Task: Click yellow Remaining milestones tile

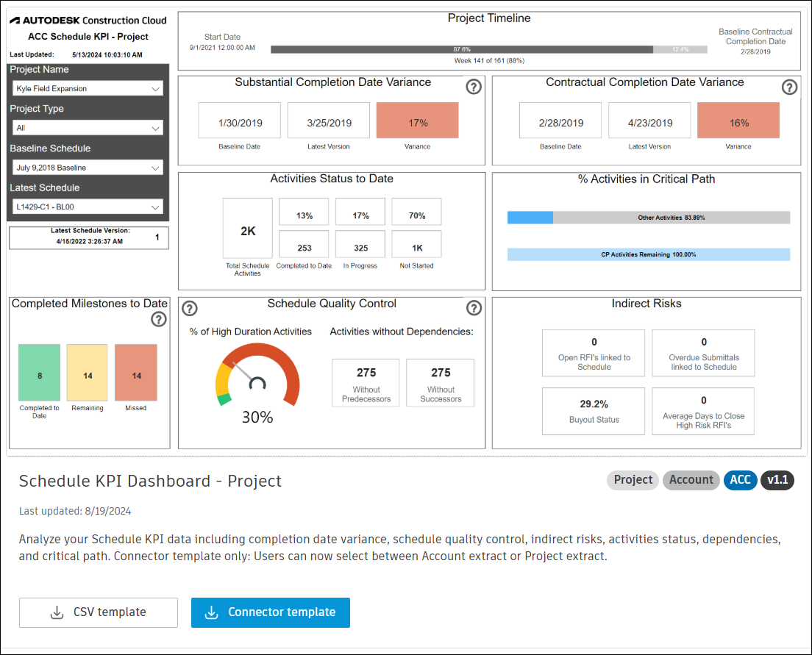Action: point(88,372)
